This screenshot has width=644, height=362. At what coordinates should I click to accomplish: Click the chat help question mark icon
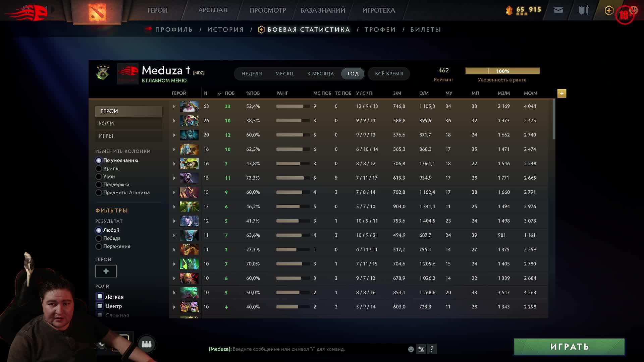coord(432,349)
